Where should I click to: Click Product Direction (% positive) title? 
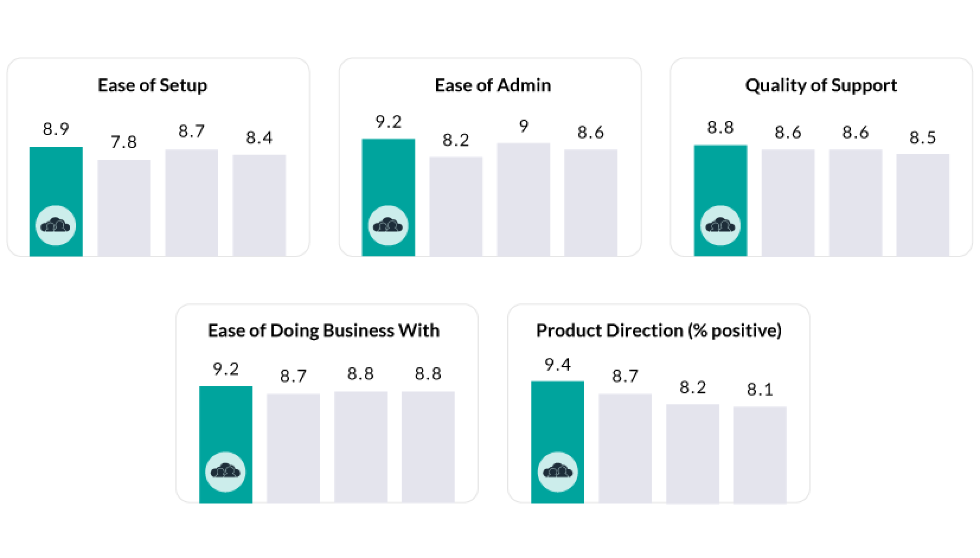point(658,331)
